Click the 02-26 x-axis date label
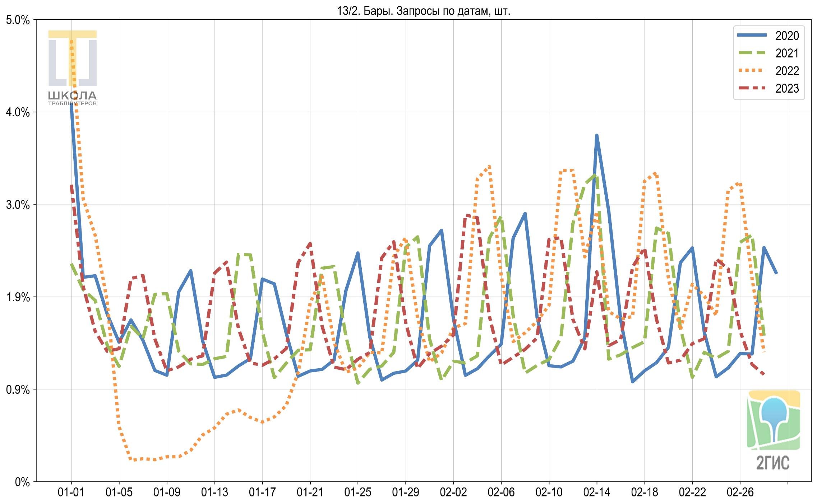Screen dimensions: 817x504 [x=740, y=492]
